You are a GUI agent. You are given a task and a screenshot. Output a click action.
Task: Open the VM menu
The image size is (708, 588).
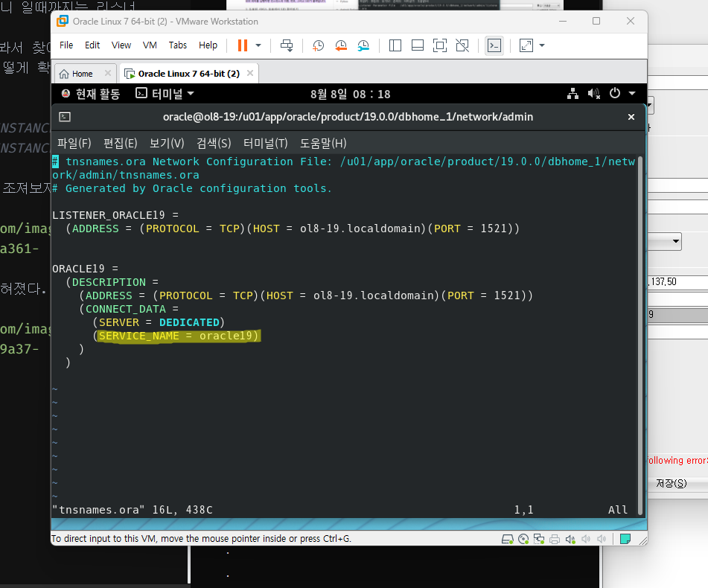pyautogui.click(x=150, y=45)
